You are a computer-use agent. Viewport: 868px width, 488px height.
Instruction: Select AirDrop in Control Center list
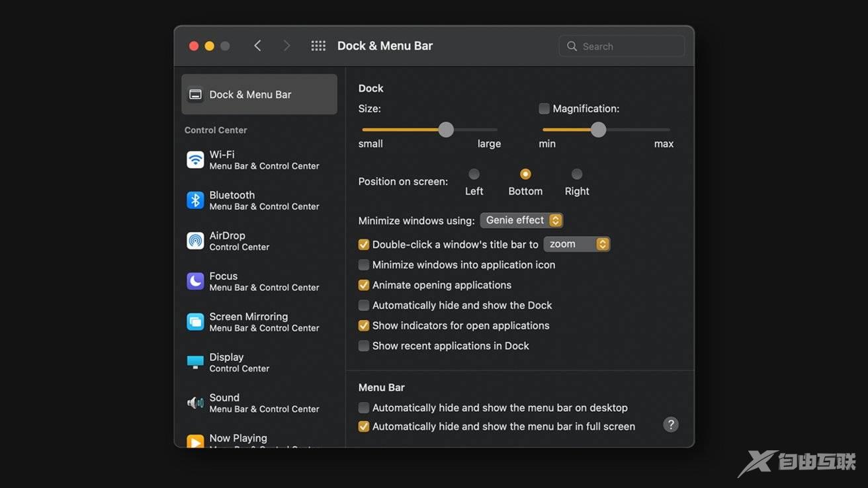(259, 241)
